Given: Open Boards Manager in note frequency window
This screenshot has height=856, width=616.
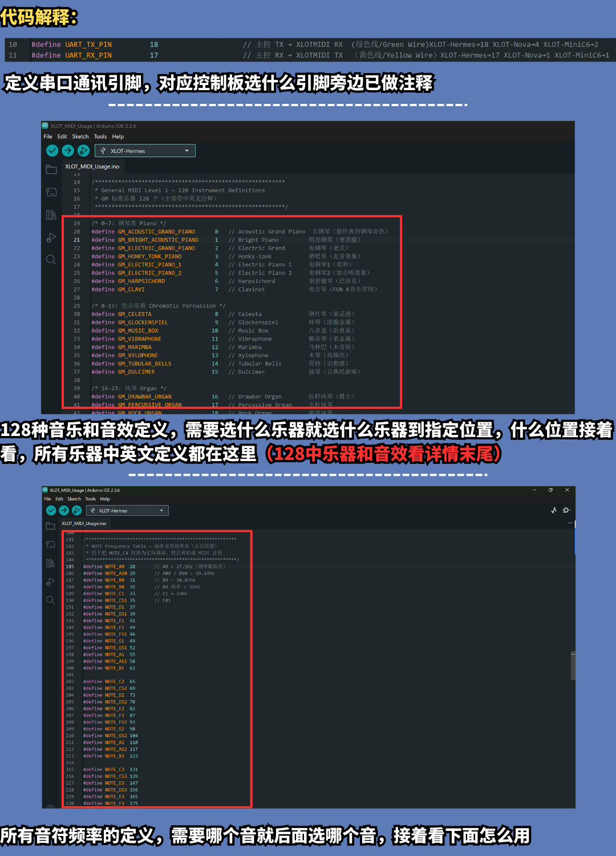Looking at the screenshot, I should [50, 544].
